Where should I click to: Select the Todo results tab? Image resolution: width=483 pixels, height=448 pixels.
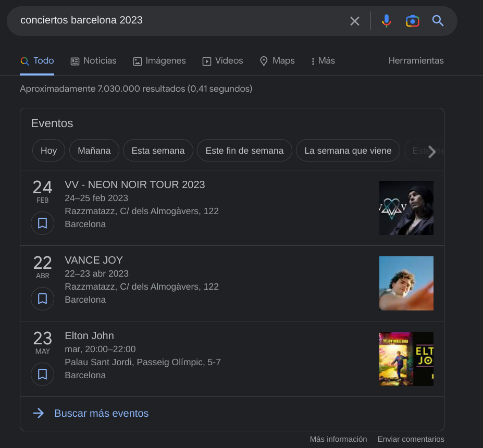point(37,60)
